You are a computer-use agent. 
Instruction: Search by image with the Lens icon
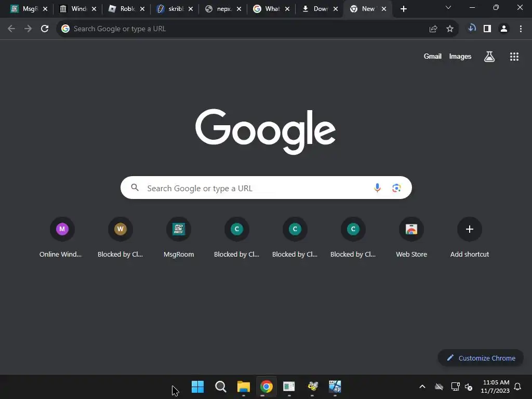(396, 188)
